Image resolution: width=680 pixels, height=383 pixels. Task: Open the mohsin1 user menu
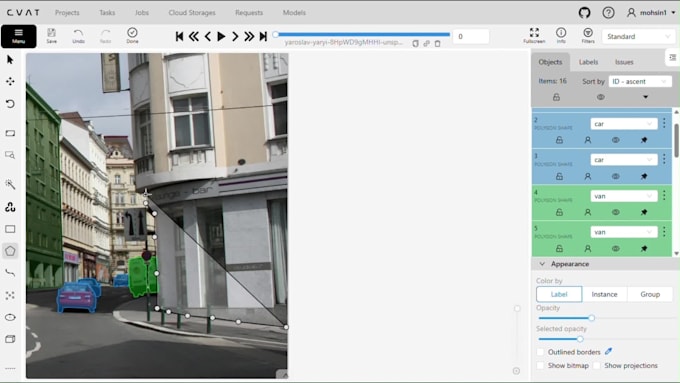point(651,13)
